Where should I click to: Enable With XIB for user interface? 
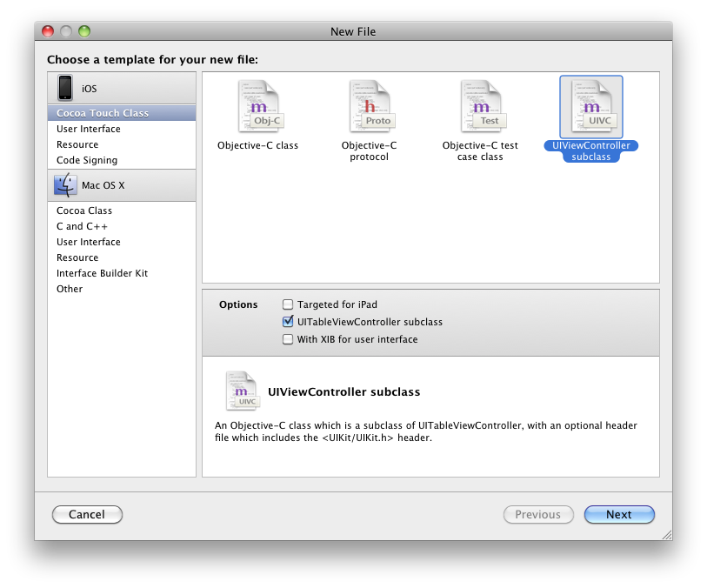[x=288, y=339]
